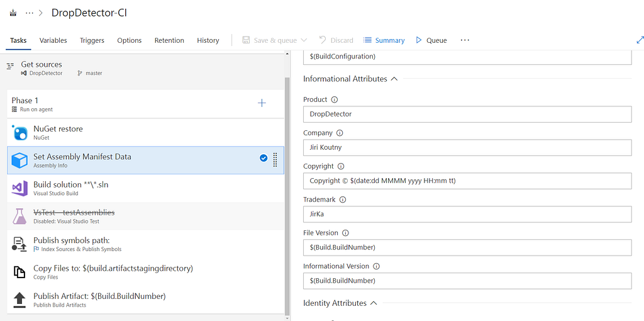Viewport: 644px width, 321px height.
Task: Go to the Retention tab
Action: [169, 40]
